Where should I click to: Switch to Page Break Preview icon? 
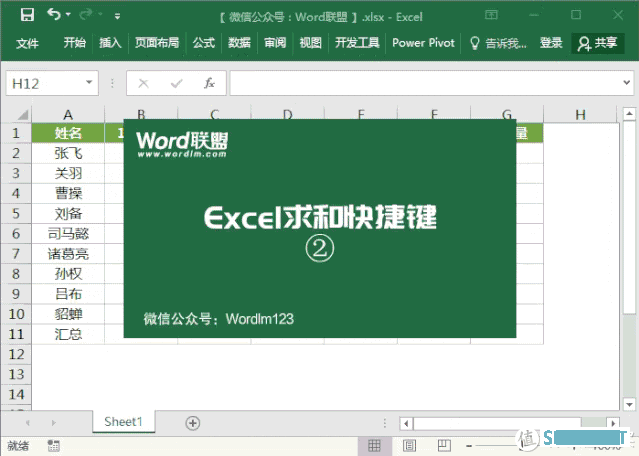444,445
